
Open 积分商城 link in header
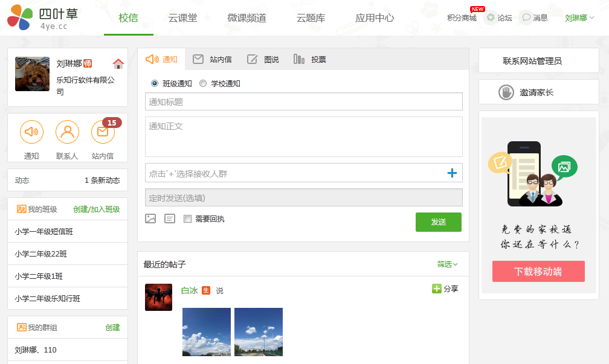[462, 18]
